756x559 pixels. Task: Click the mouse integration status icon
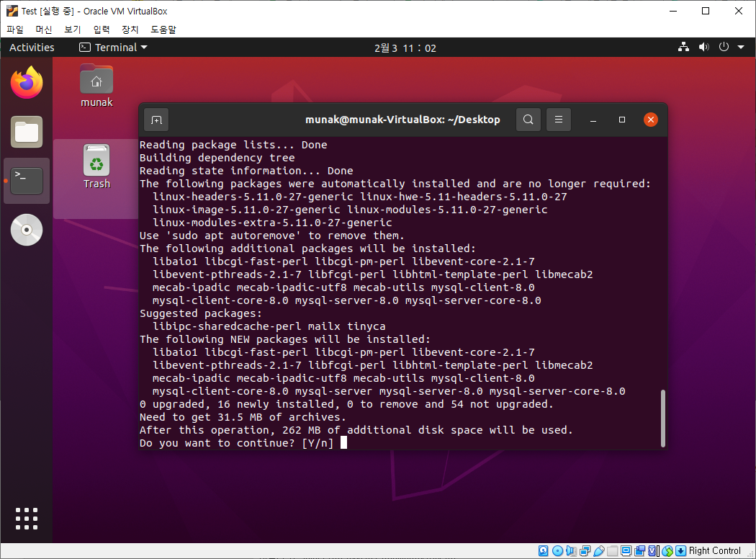click(x=667, y=550)
